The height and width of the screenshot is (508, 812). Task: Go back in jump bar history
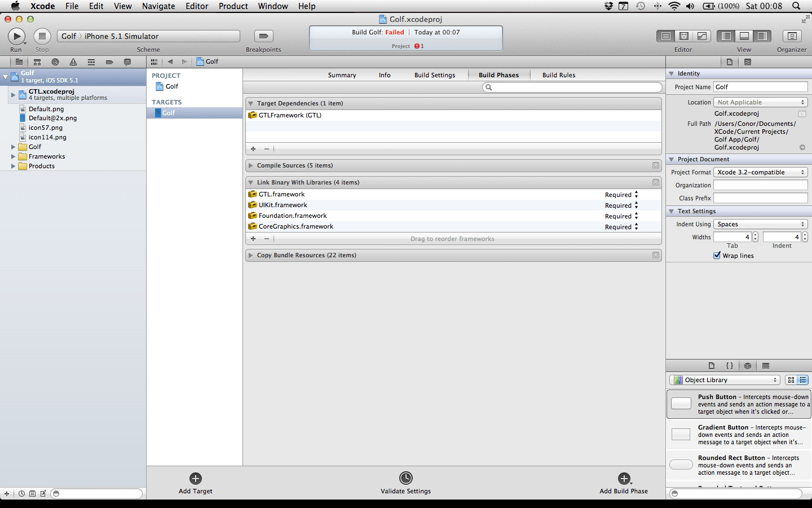tap(170, 62)
